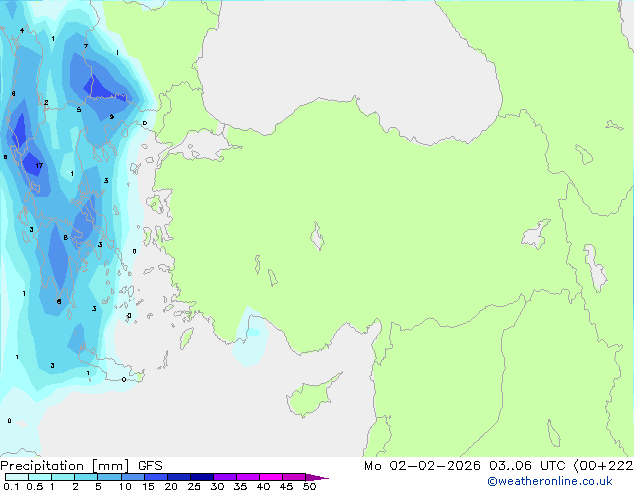This screenshot has width=634, height=490.
Task: Click the 'Precipitation [mm]' title text
Action: coord(65,466)
